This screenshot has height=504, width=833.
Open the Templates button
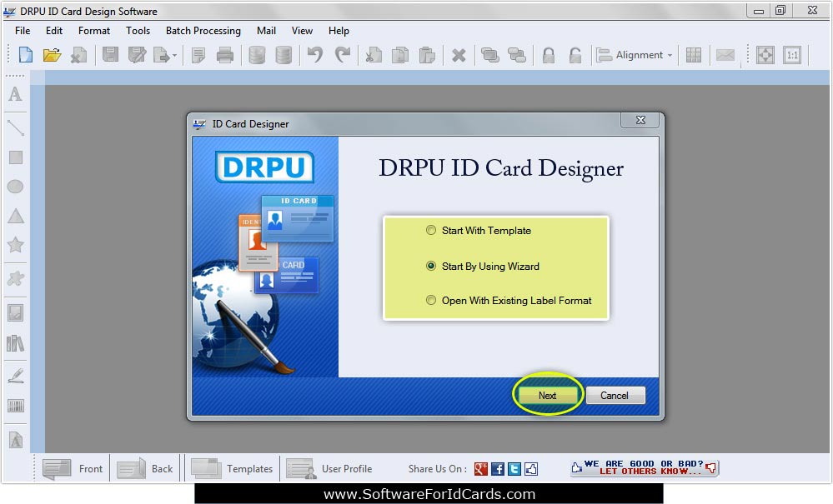[232, 469]
